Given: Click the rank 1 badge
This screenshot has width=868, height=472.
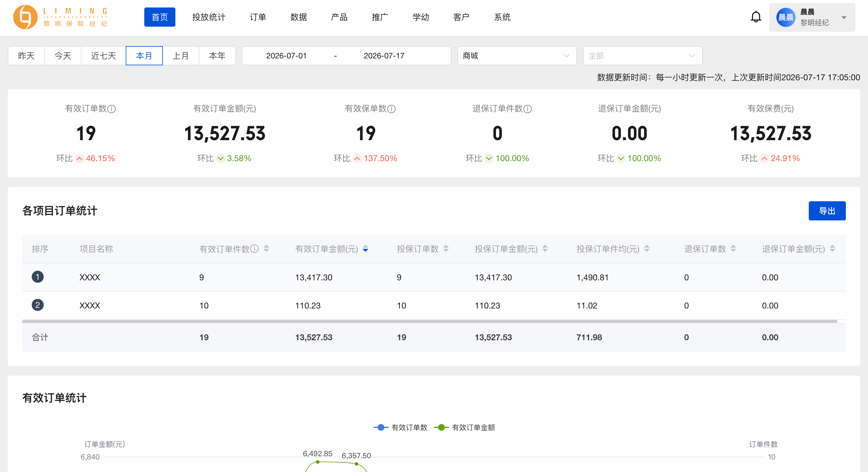Looking at the screenshot, I should coord(38,277).
